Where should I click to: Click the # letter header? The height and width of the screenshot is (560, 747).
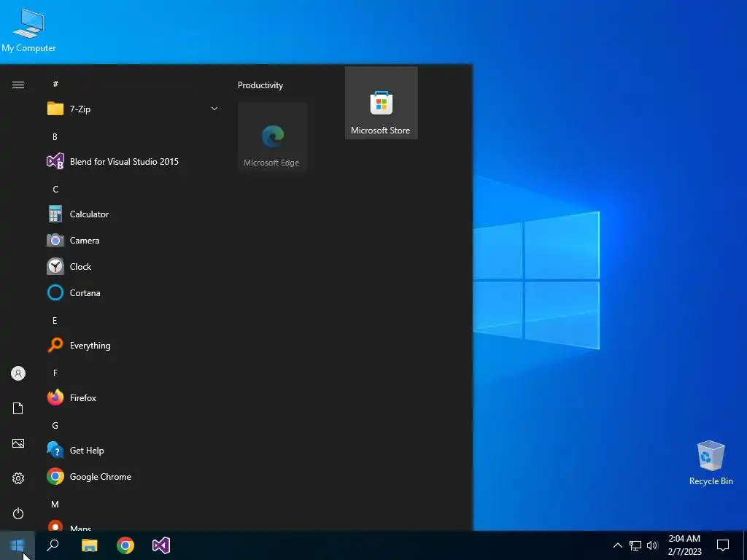[x=55, y=84]
